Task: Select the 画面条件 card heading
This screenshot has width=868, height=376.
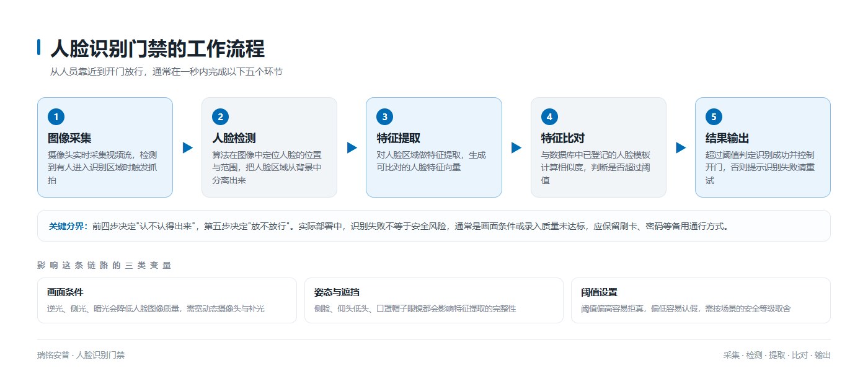Action: pyautogui.click(x=65, y=292)
